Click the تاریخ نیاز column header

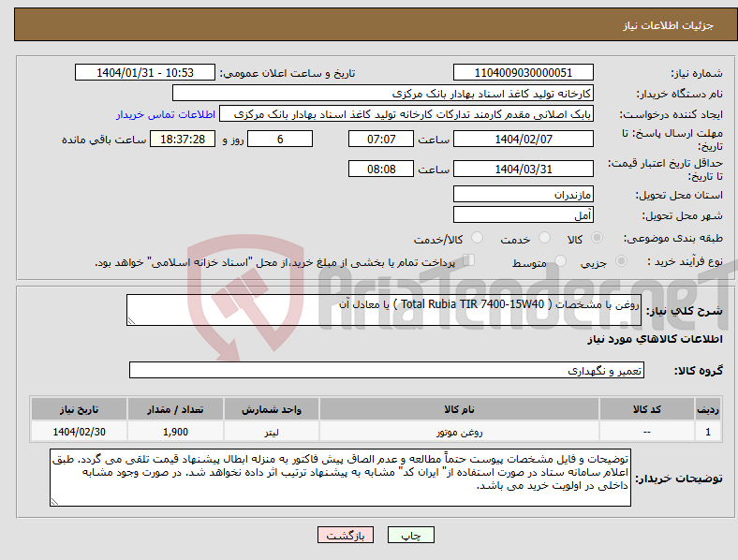pyautogui.click(x=79, y=409)
